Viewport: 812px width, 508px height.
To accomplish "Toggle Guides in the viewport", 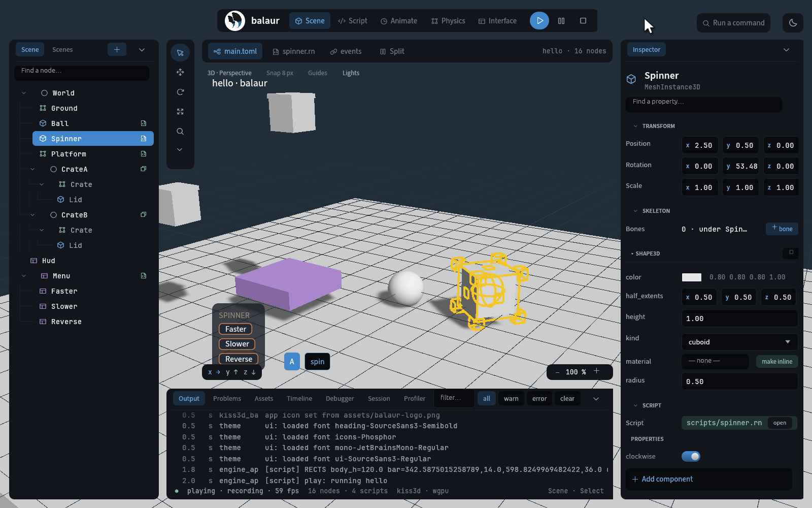I will [318, 73].
